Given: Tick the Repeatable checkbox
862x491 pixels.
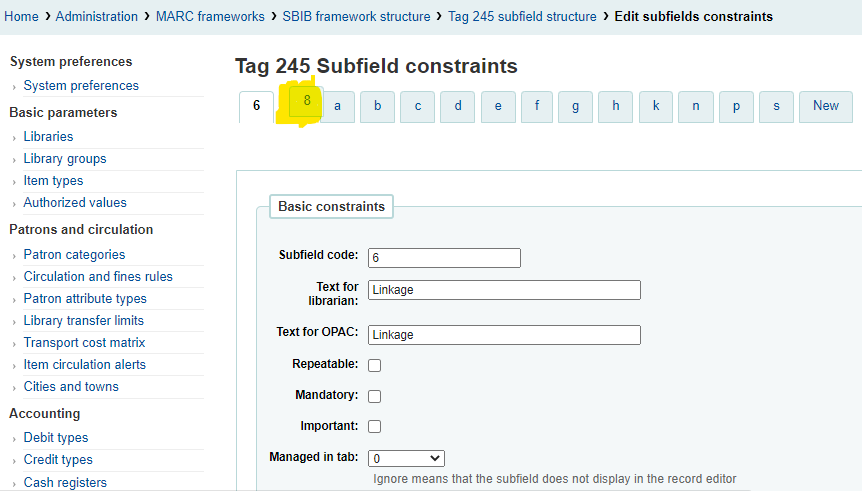Looking at the screenshot, I should (374, 365).
